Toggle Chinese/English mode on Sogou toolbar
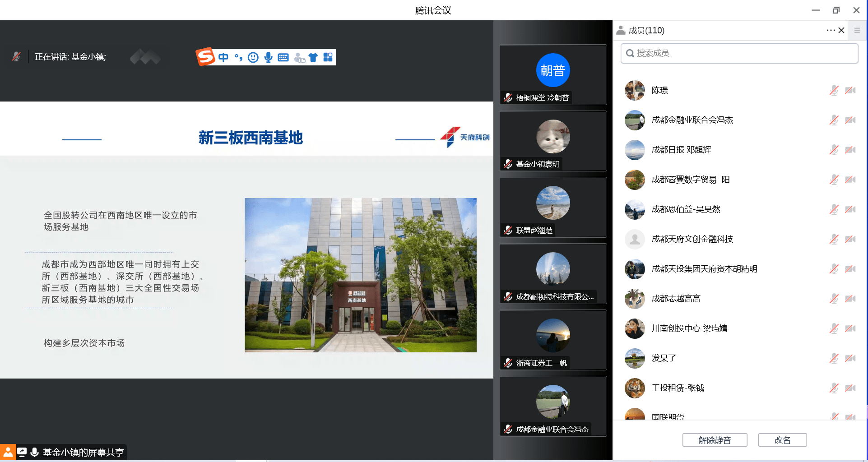This screenshot has height=462, width=868. 223,57
